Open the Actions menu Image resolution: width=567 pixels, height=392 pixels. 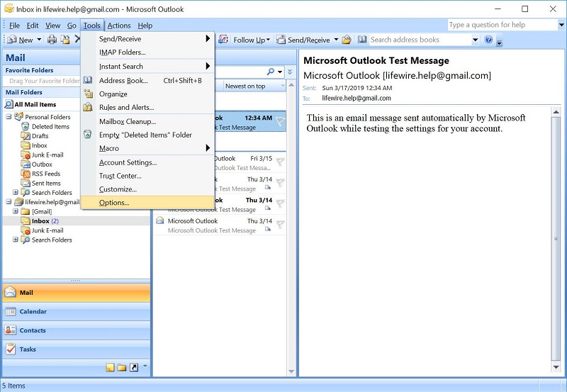tap(119, 26)
